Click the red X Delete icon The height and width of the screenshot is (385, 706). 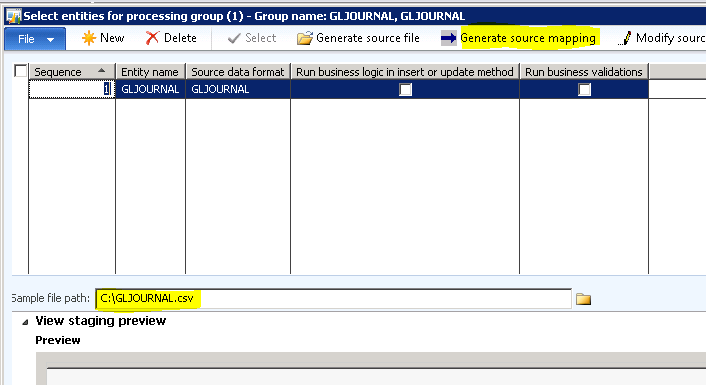(152, 38)
